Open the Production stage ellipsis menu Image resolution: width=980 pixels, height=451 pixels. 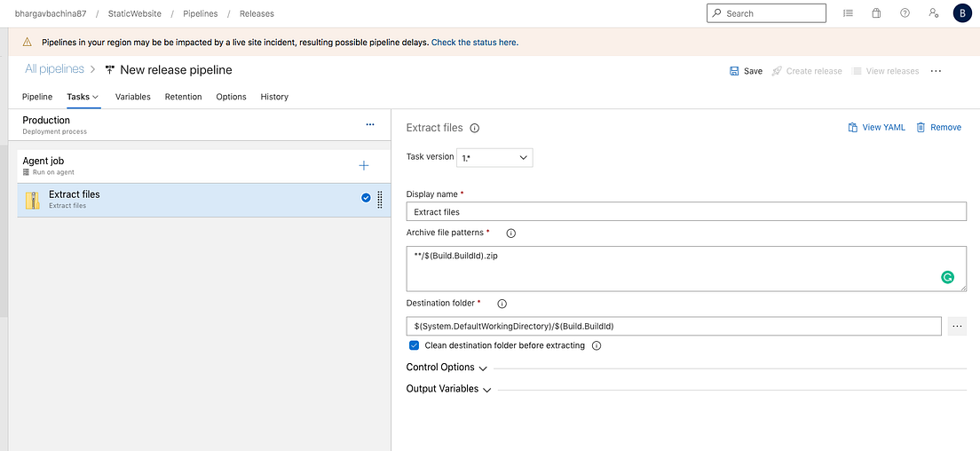click(x=370, y=125)
